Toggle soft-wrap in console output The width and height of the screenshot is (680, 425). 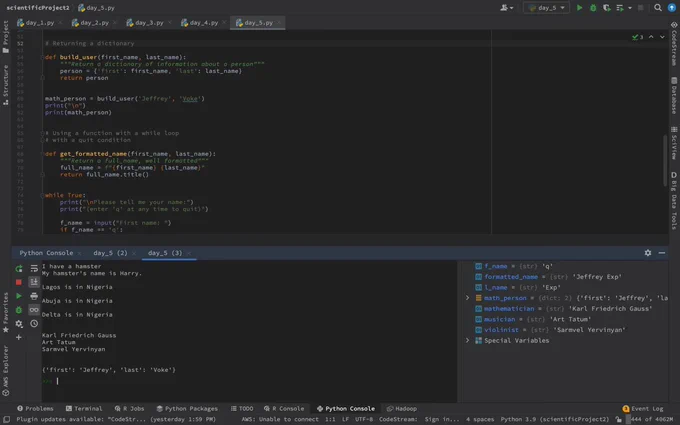click(x=34, y=268)
